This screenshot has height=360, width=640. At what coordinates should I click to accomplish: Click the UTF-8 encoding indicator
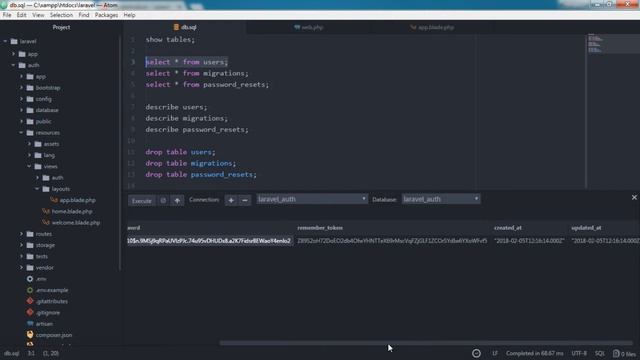click(x=579, y=353)
